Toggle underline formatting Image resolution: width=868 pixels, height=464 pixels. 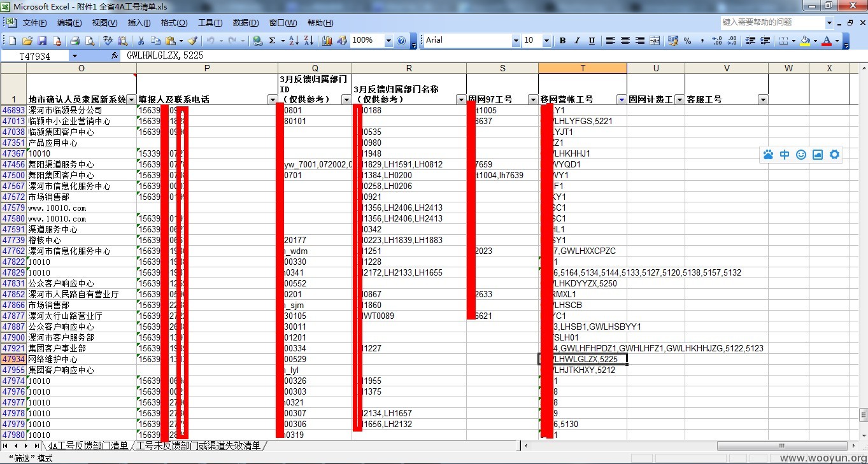(x=592, y=41)
